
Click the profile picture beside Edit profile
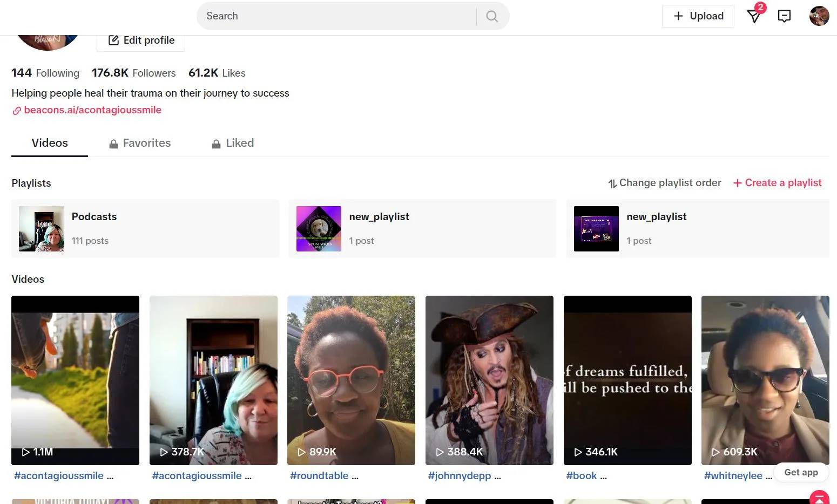(49, 42)
